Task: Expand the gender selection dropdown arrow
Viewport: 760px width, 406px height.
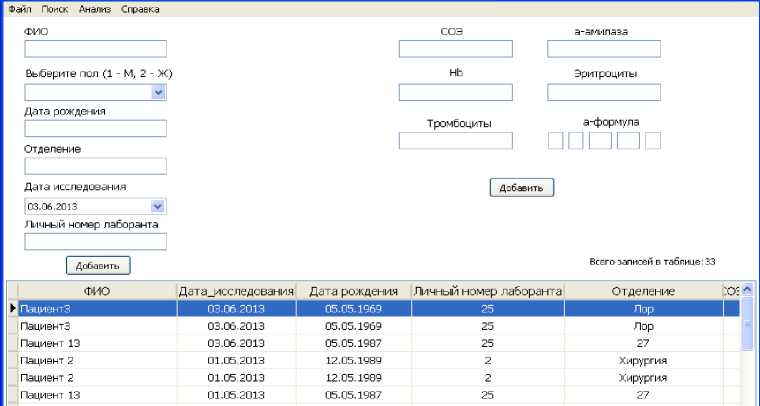Action: 158,92
